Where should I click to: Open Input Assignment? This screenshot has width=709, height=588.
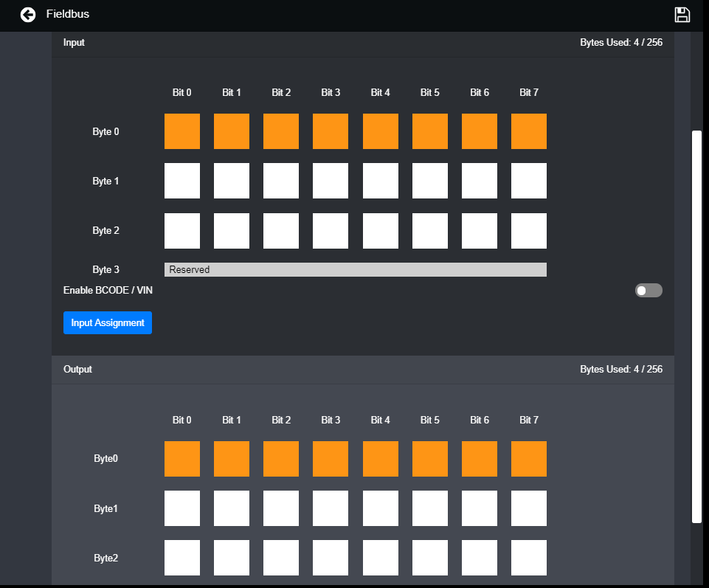[108, 323]
